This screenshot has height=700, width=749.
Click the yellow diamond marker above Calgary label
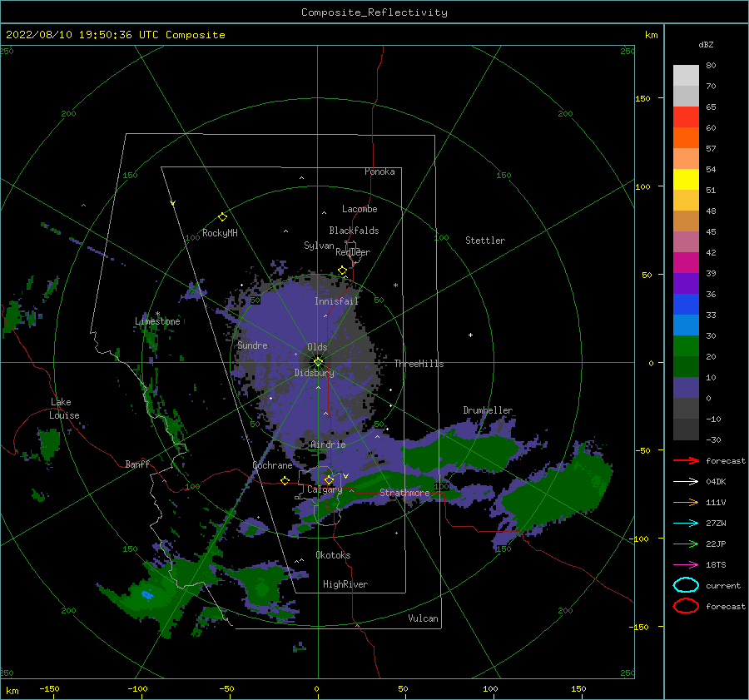[x=329, y=479]
